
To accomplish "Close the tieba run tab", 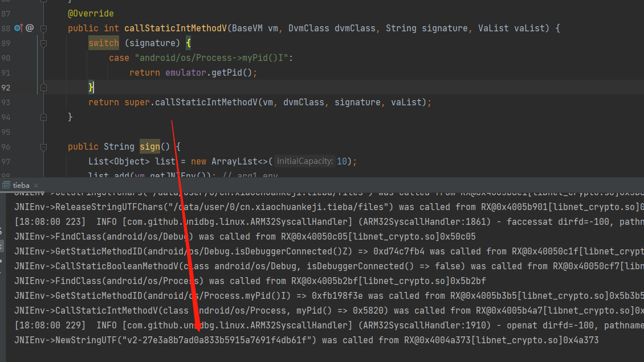I will (x=36, y=186).
